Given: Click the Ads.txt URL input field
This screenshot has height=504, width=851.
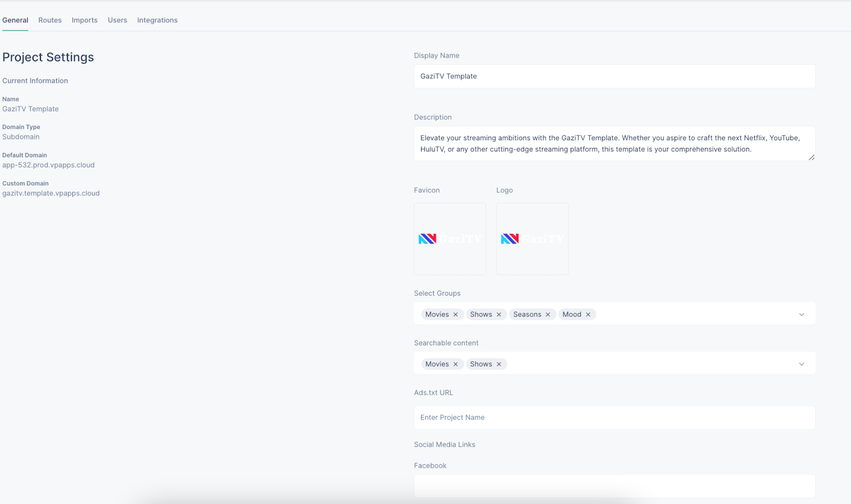Looking at the screenshot, I should 614,418.
